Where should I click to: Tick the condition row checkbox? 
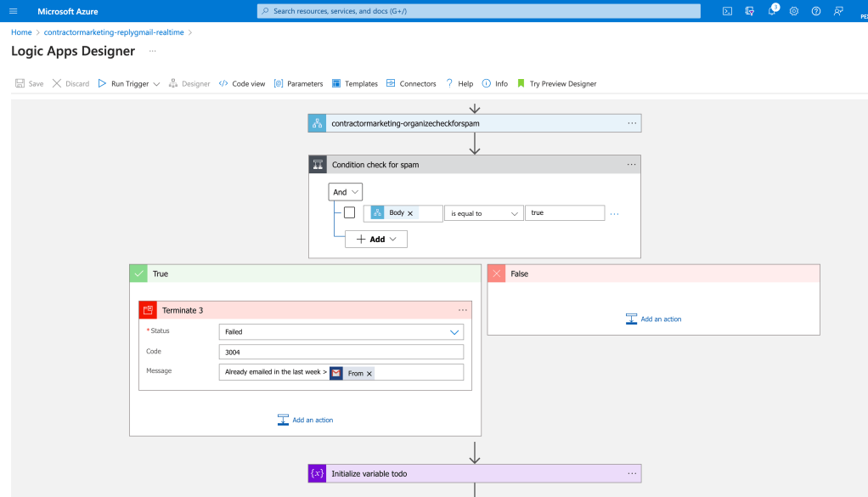click(x=349, y=212)
